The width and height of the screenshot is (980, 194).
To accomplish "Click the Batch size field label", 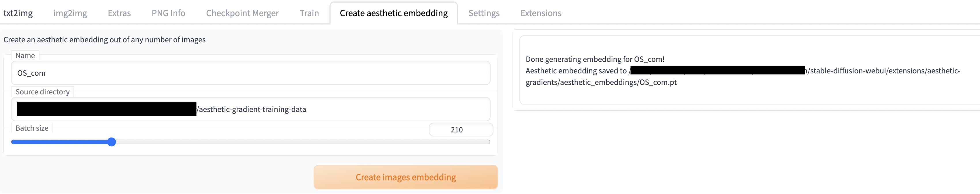I will tap(32, 128).
